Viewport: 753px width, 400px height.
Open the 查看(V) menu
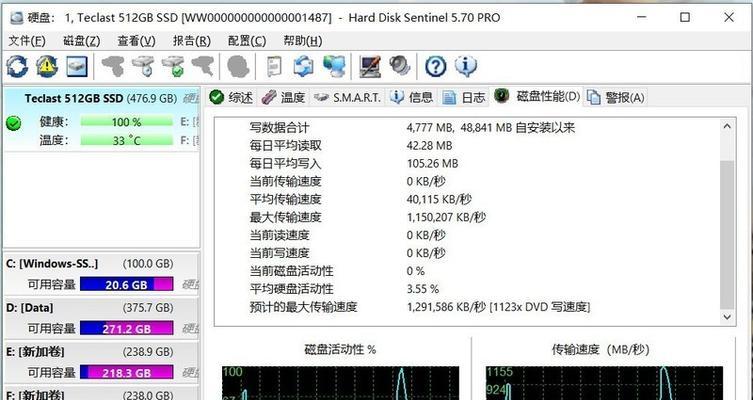pyautogui.click(x=136, y=41)
